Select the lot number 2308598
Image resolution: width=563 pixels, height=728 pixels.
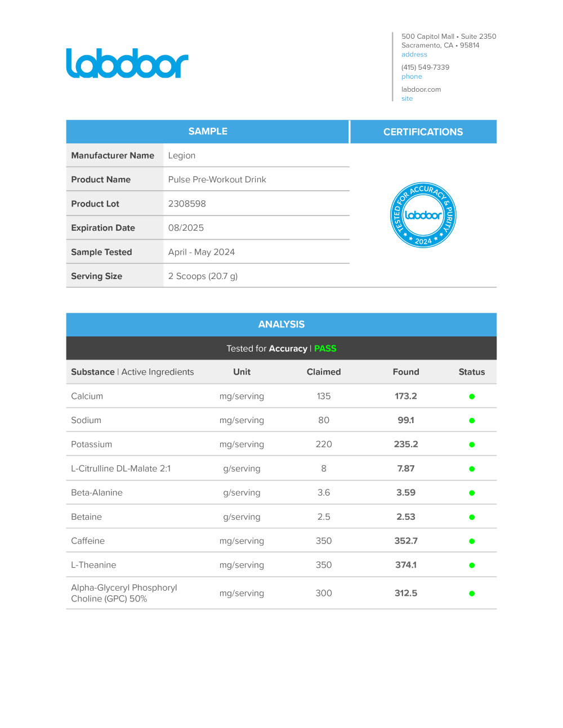(x=187, y=204)
